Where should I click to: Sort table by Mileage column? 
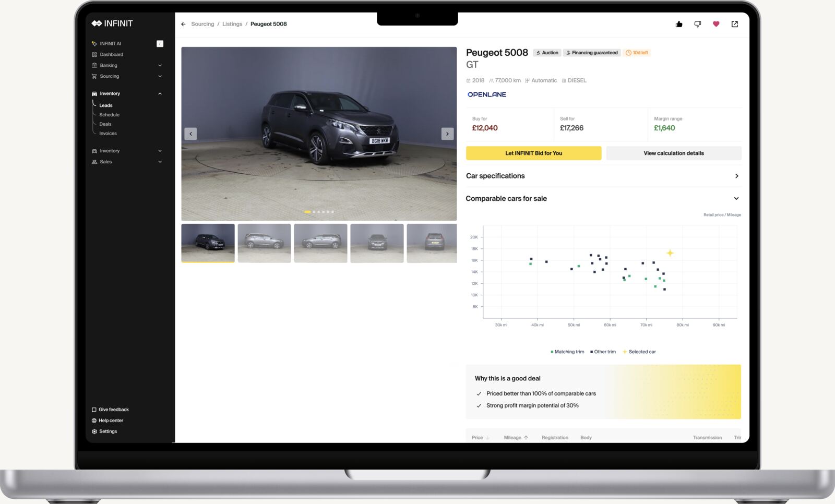click(516, 438)
